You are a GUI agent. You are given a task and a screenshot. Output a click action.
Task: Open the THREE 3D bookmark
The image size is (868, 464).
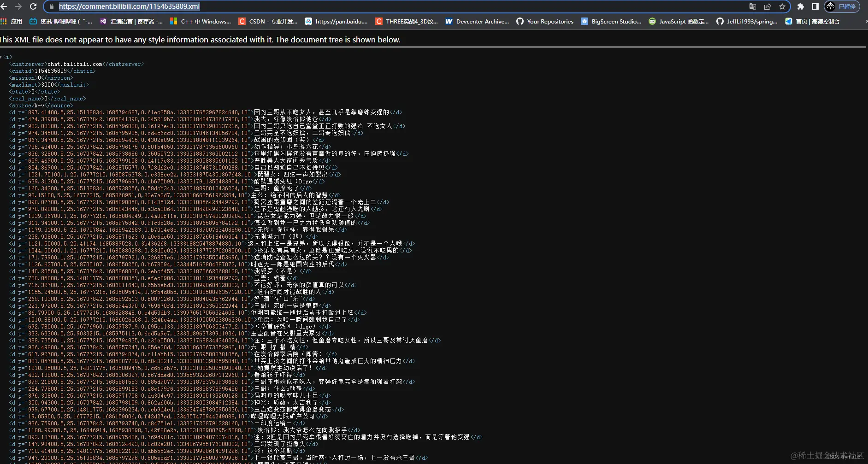407,21
